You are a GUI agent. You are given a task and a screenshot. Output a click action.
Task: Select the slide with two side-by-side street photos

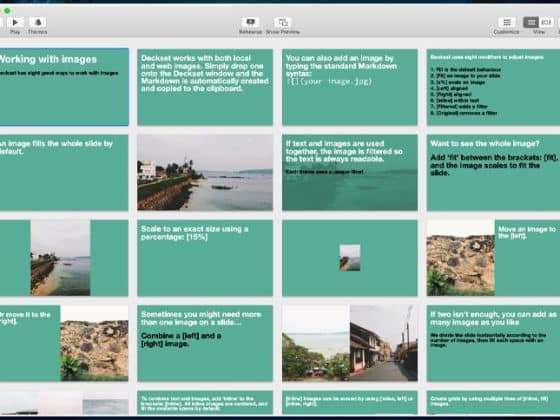[350, 343]
